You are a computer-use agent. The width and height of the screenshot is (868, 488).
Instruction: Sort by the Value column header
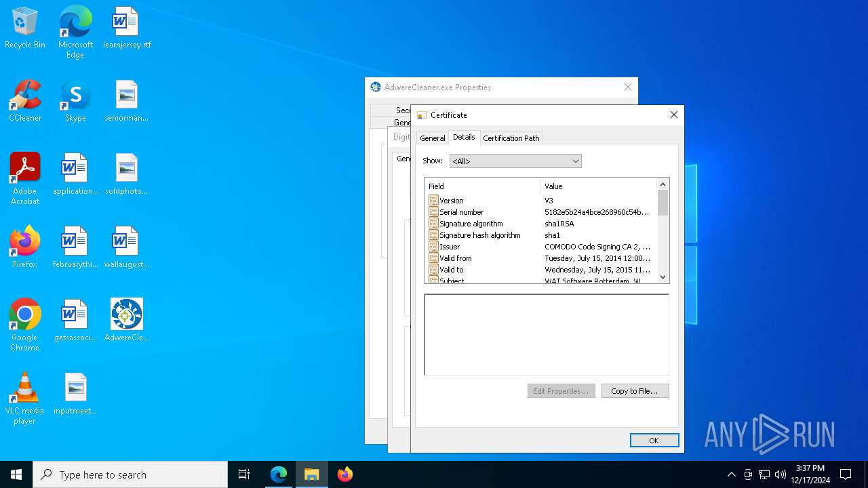click(x=599, y=186)
